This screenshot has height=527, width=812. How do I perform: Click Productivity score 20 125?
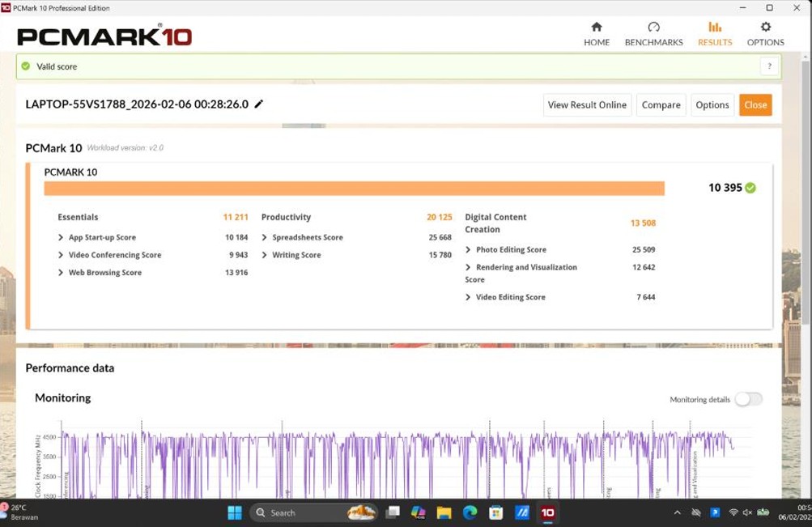pyautogui.click(x=439, y=218)
